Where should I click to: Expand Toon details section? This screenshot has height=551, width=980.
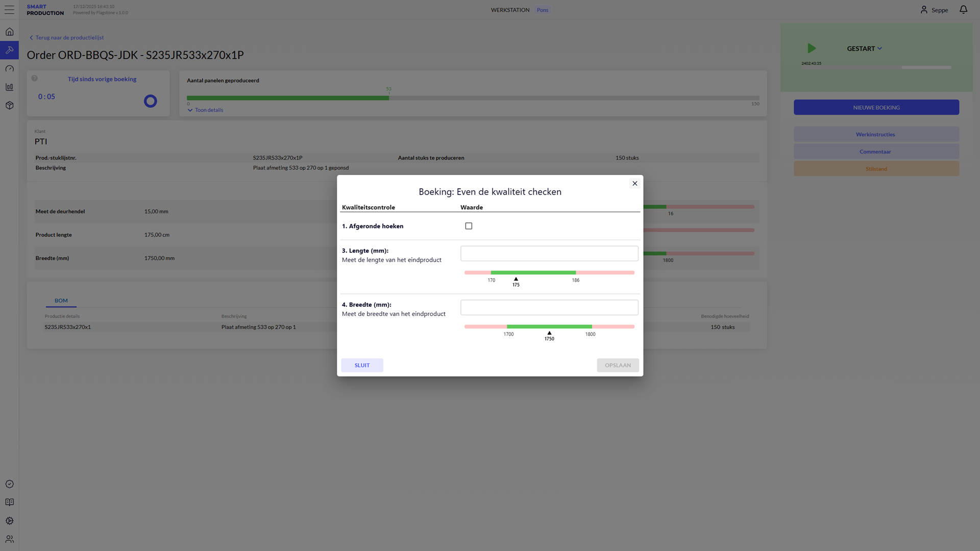pyautogui.click(x=205, y=110)
